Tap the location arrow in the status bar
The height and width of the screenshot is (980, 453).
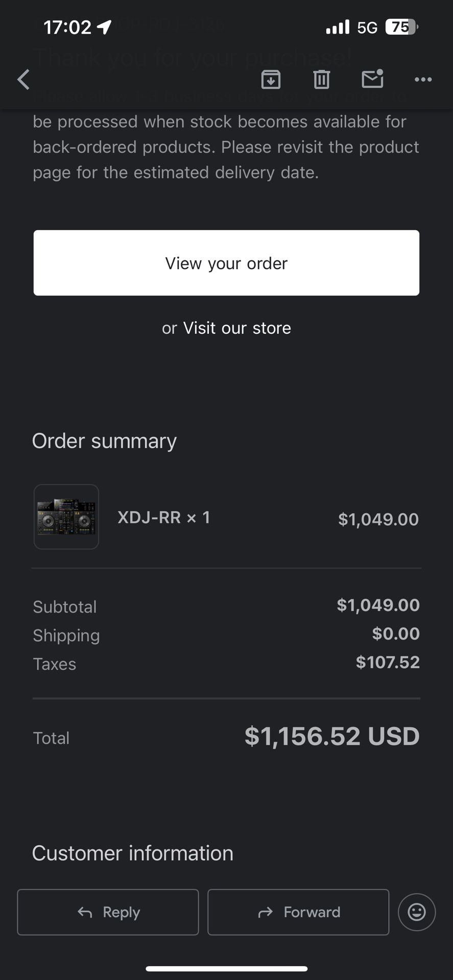104,27
